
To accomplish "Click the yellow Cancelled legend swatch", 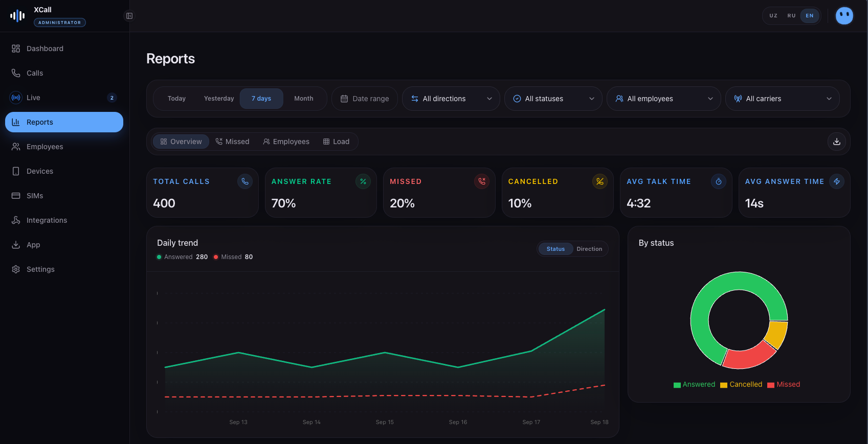I will pyautogui.click(x=724, y=385).
